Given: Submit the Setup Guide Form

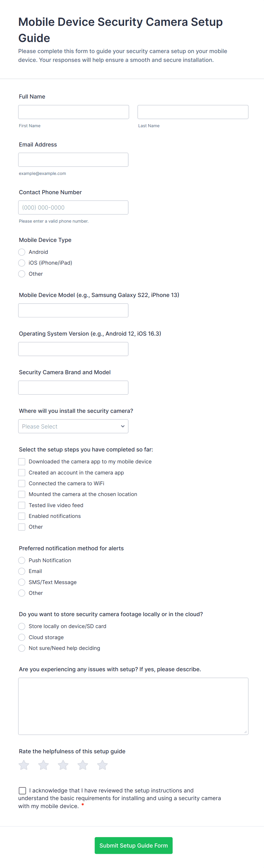Looking at the screenshot, I should (x=133, y=845).
